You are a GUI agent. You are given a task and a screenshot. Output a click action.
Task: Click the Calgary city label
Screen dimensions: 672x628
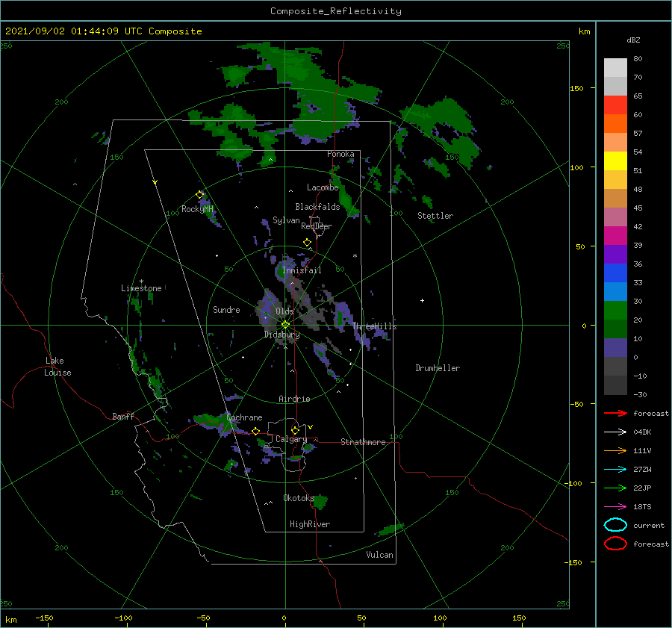pos(291,439)
